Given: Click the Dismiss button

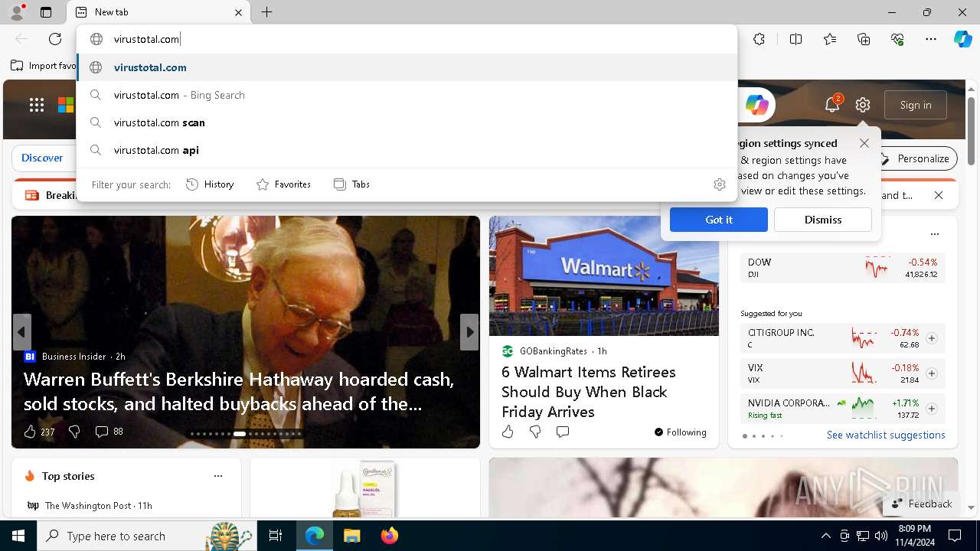Looking at the screenshot, I should click(823, 220).
